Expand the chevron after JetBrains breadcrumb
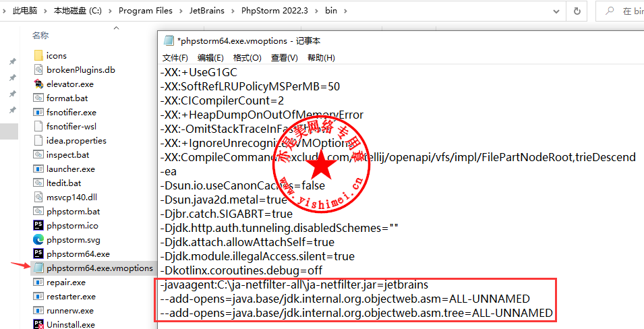Image resolution: width=644 pixels, height=329 pixels. 233,11
